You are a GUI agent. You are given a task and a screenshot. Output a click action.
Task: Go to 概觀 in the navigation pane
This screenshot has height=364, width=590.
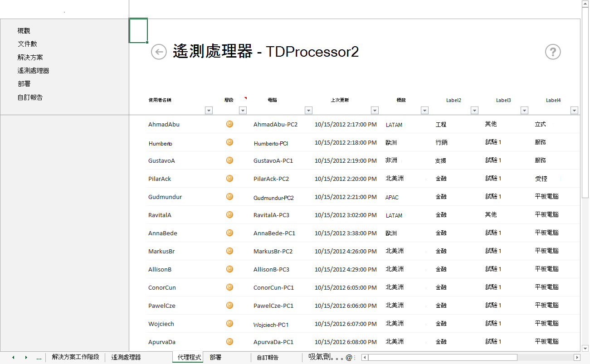[x=24, y=31]
